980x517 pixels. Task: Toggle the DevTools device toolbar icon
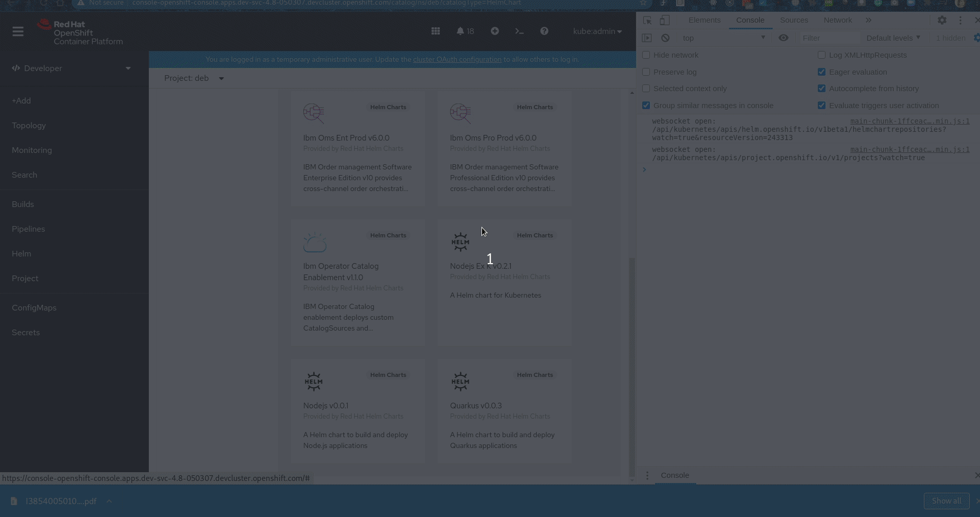(665, 20)
